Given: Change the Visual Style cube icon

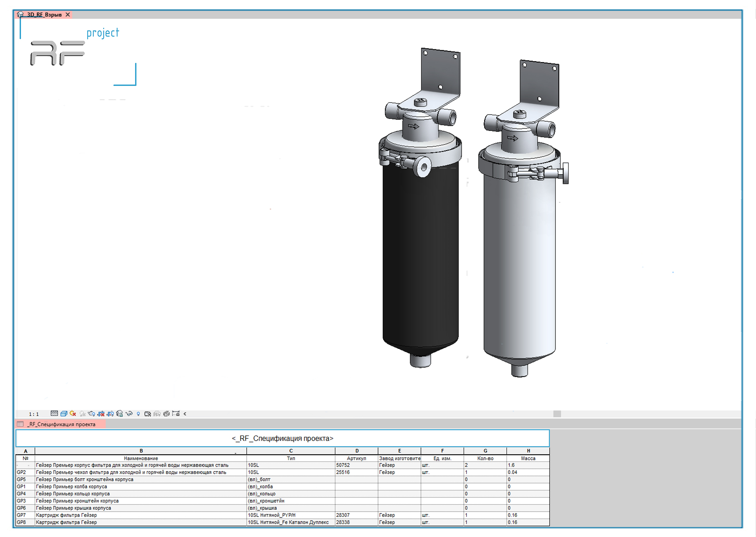Looking at the screenshot, I should pos(64,414).
